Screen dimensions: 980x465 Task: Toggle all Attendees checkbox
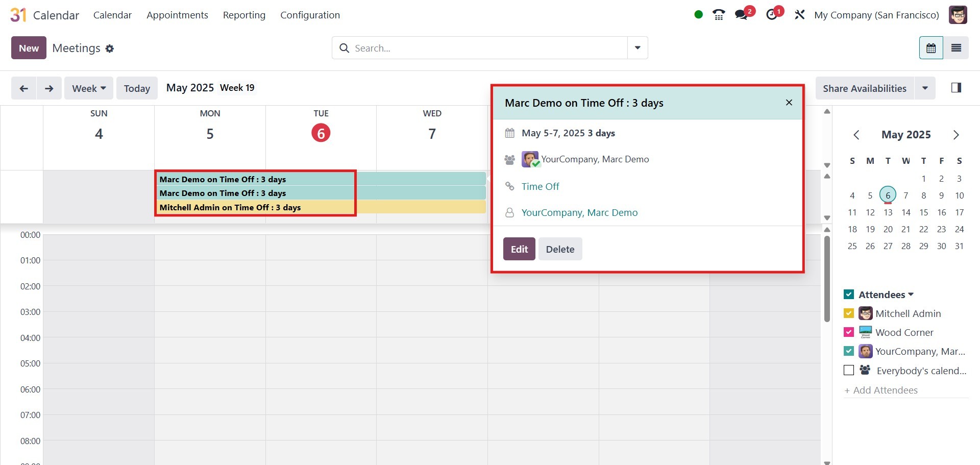849,295
